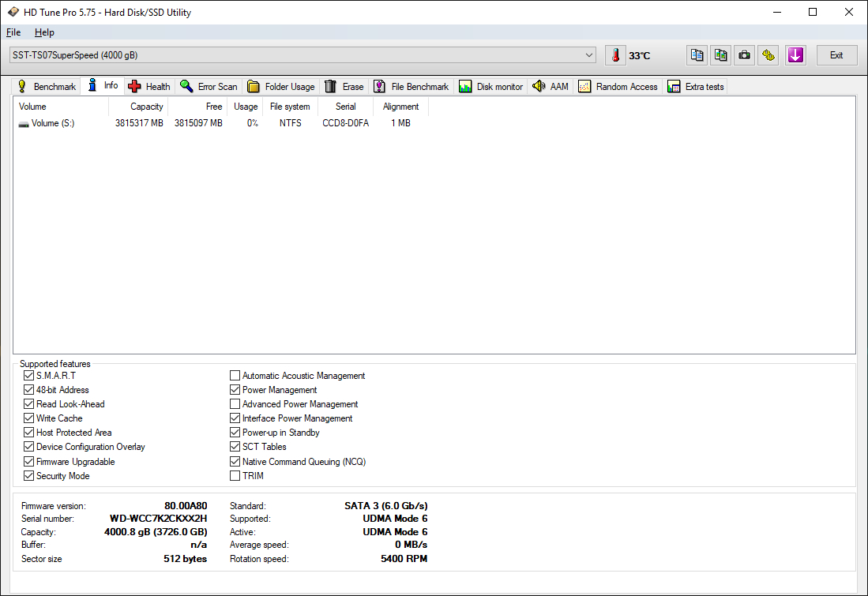Open the SST-TS07SuperSpeed drive dropdown
Viewport: 868px width, 596px height.
pyautogui.click(x=302, y=54)
